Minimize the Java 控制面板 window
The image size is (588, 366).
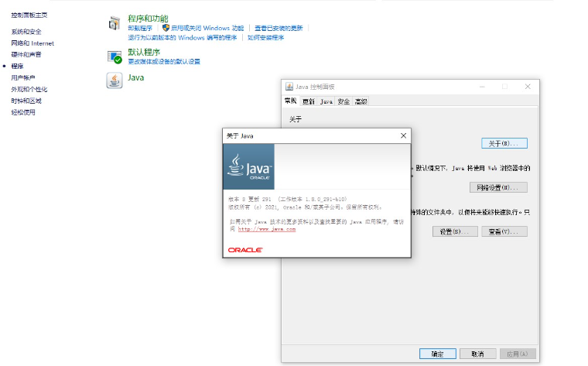tap(482, 87)
